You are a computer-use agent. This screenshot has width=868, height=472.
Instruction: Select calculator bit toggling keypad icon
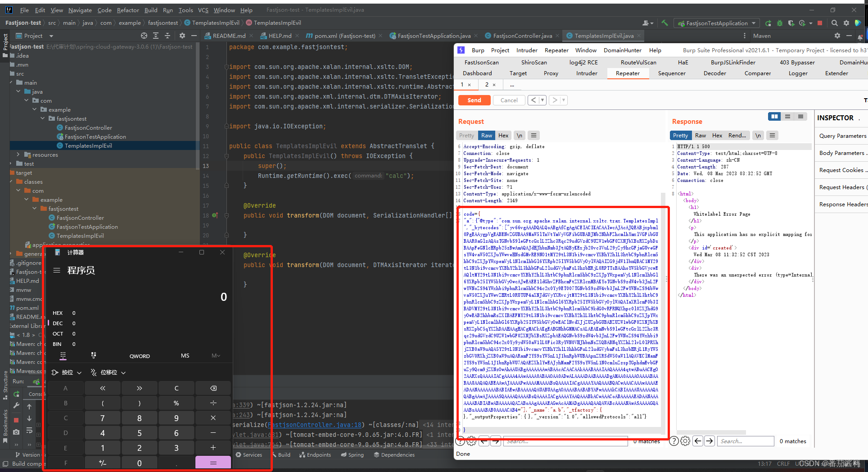pos(94,355)
